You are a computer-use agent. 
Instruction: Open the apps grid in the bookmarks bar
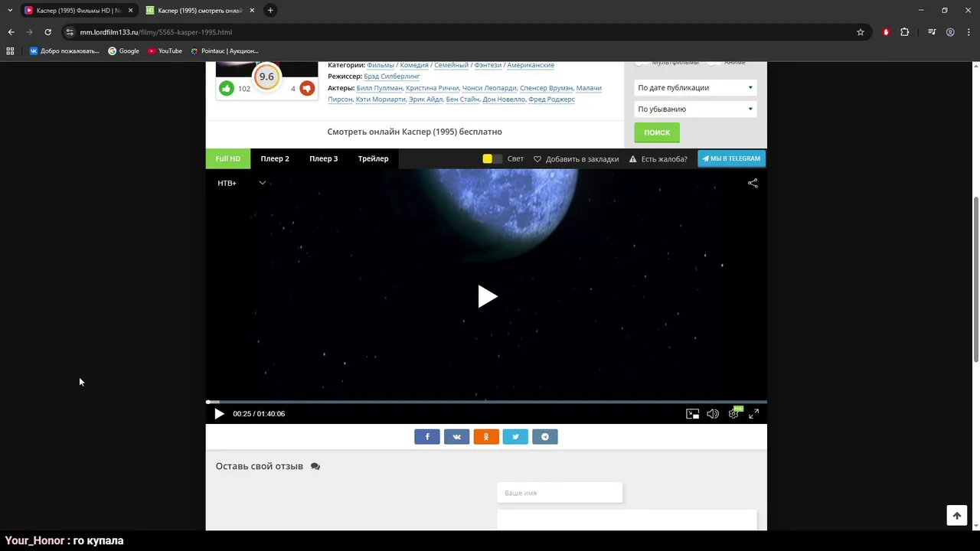(10, 51)
